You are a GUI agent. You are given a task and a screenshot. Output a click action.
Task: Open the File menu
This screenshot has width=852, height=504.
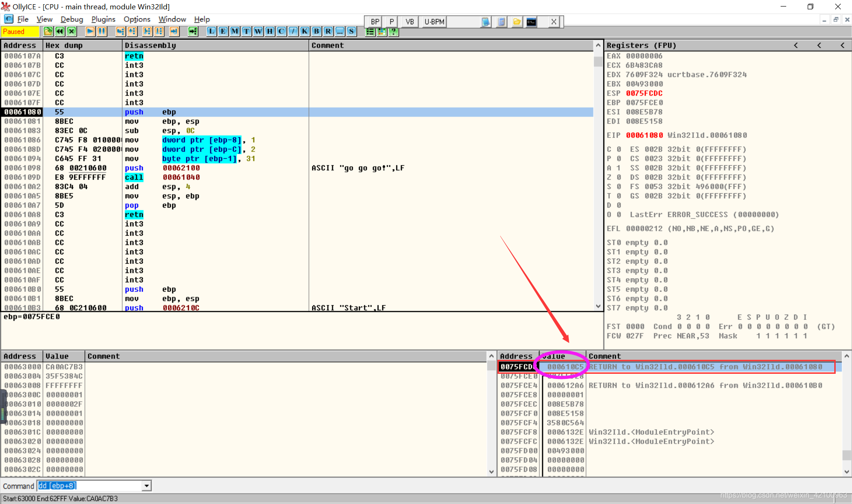23,19
